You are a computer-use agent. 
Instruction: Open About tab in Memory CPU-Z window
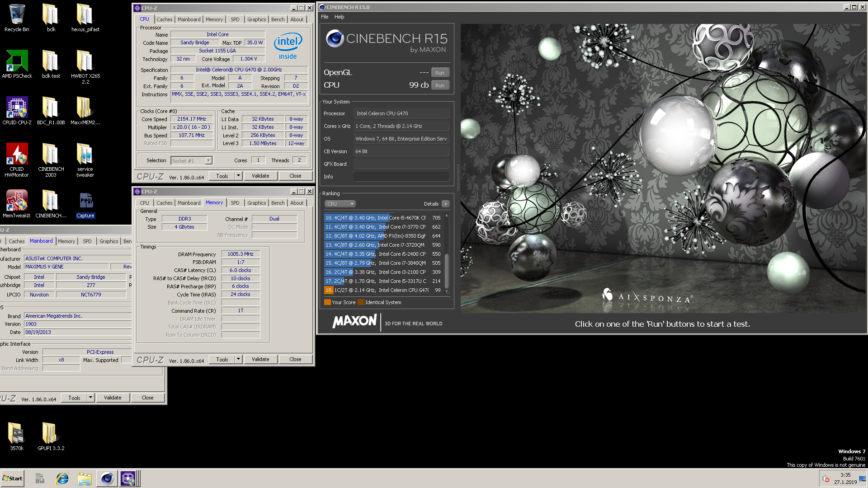click(297, 203)
